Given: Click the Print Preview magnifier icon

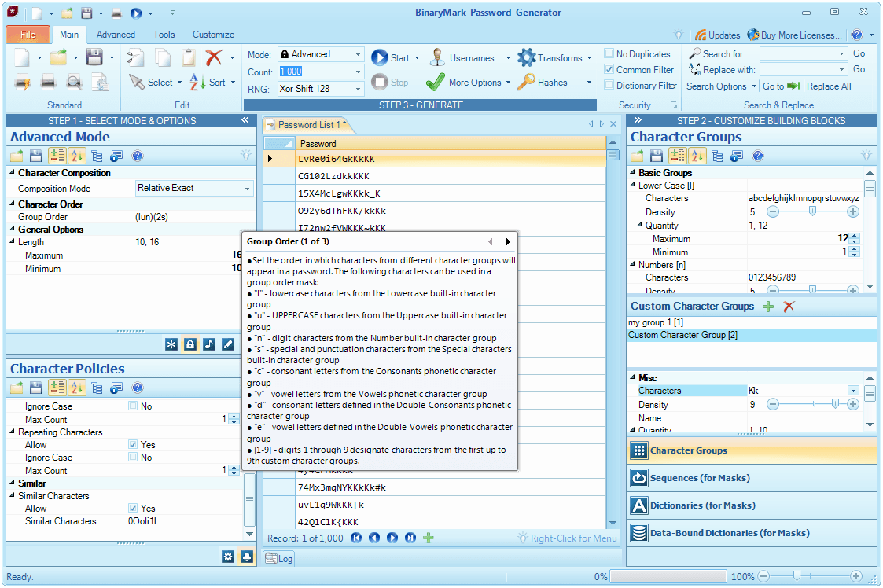Looking at the screenshot, I should click(74, 83).
